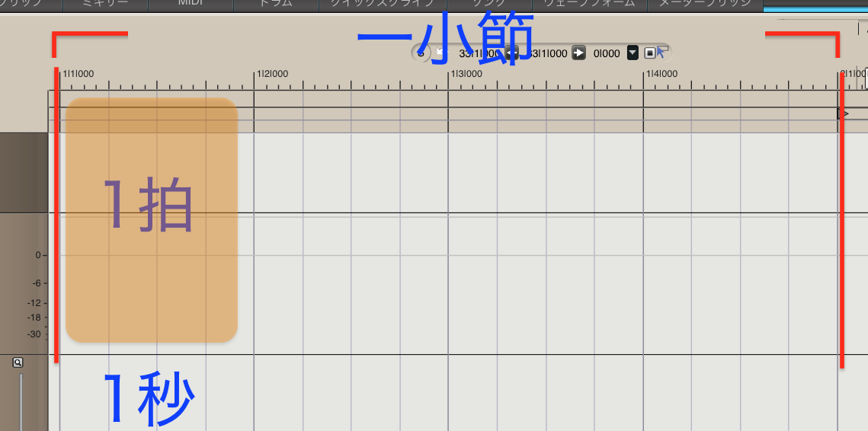Select the メーターブリッジ tab
This screenshot has width=868, height=431.
pos(705,5)
